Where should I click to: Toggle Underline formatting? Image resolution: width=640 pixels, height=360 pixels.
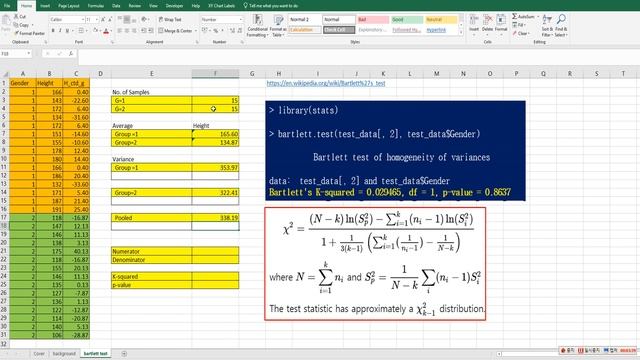[67, 31]
